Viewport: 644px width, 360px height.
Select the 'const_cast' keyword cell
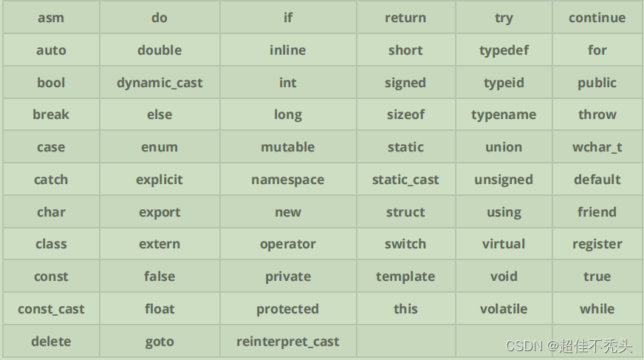pos(51,309)
